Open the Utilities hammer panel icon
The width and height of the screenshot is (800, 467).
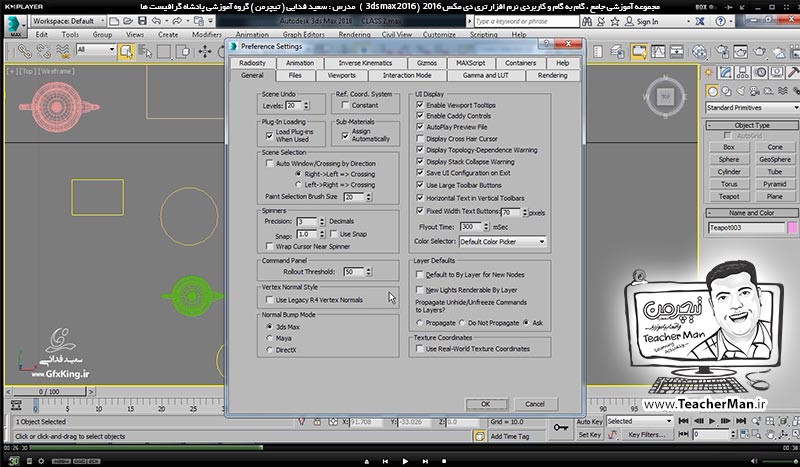pyautogui.click(x=792, y=72)
